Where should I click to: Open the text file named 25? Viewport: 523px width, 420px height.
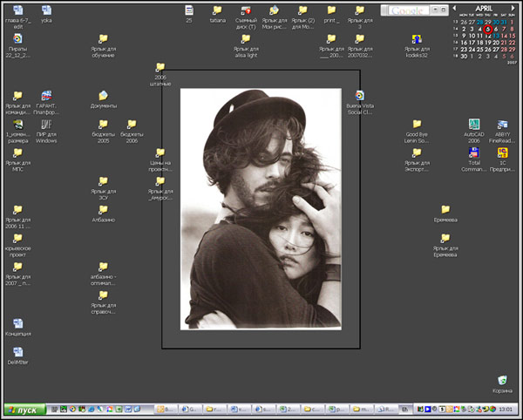(189, 10)
